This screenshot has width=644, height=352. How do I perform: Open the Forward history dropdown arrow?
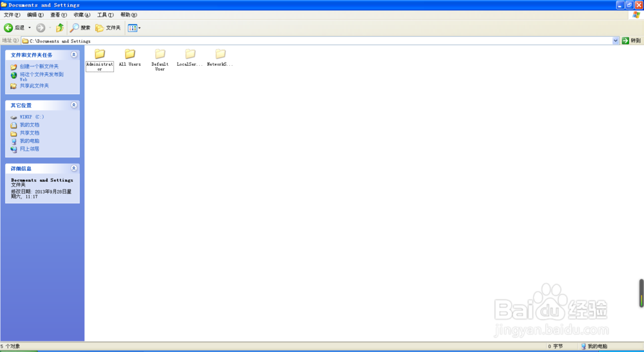(x=50, y=28)
